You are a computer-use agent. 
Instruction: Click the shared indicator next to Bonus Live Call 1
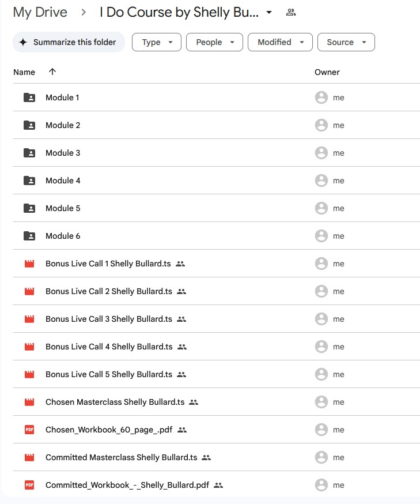click(180, 264)
